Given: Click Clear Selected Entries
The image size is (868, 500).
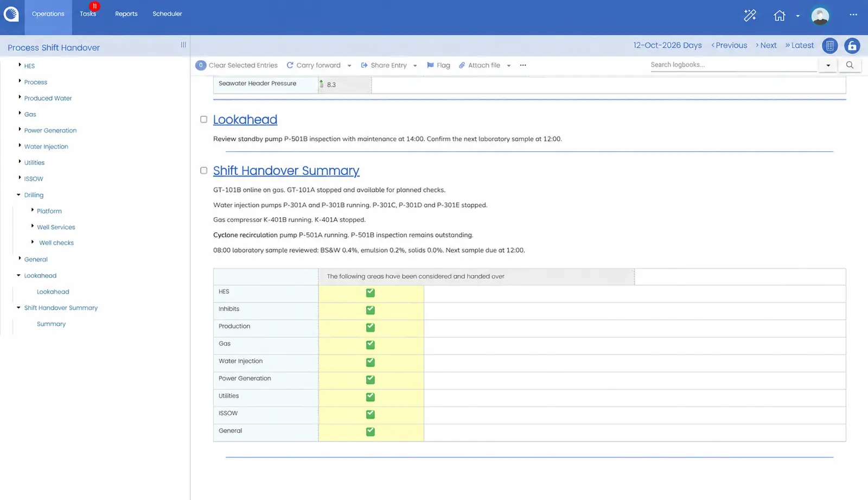Looking at the screenshot, I should (237, 65).
